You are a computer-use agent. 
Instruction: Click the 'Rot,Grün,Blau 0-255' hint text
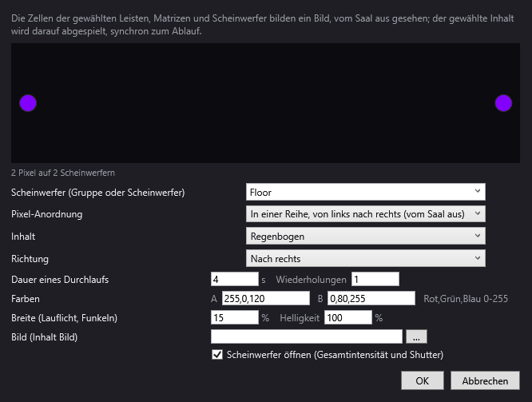(x=466, y=299)
